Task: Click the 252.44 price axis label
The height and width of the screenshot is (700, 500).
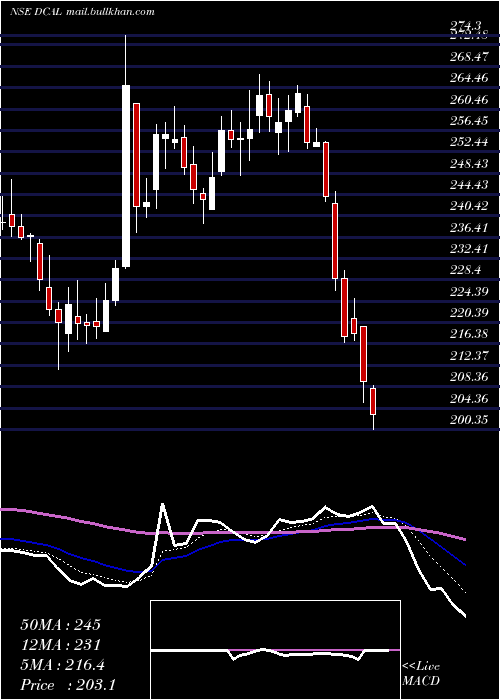Action: click(468, 142)
